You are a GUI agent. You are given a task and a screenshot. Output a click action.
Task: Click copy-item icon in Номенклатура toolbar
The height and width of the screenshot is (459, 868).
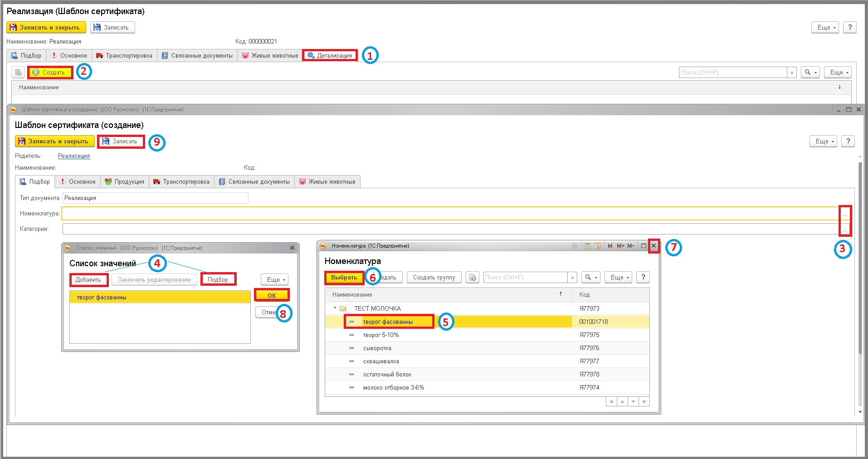click(x=473, y=277)
